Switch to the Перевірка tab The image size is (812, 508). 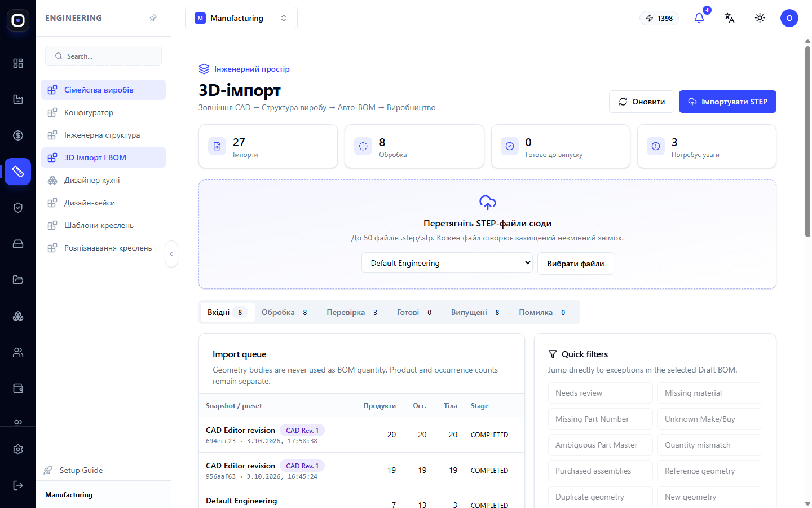[x=352, y=312]
